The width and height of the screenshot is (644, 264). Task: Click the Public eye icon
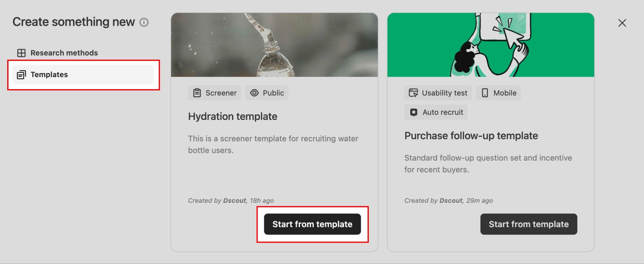click(254, 93)
